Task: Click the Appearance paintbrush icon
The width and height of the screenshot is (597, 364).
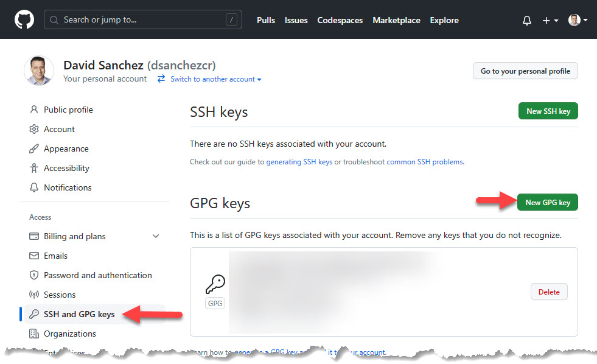Action: (34, 149)
